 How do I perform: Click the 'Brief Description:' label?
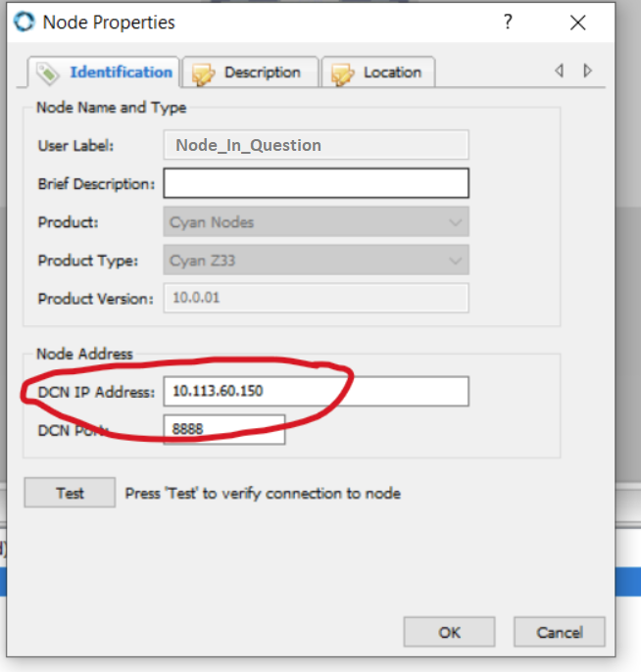96,184
